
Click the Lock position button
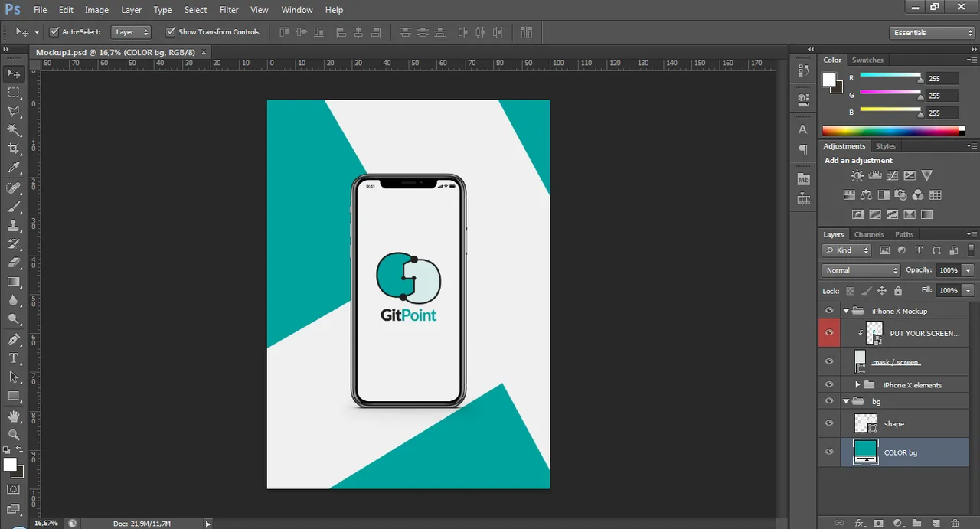pos(882,291)
